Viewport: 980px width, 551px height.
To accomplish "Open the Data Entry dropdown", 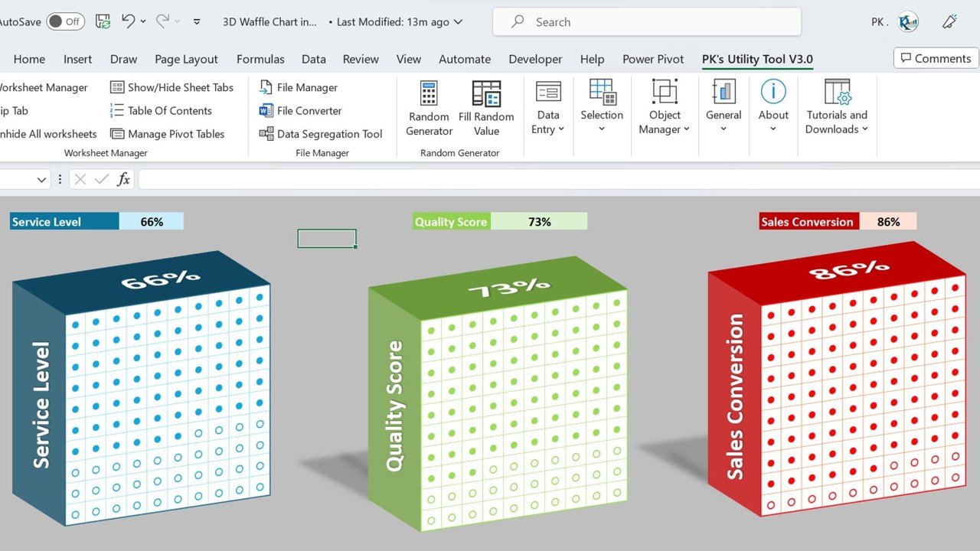I will tap(548, 109).
